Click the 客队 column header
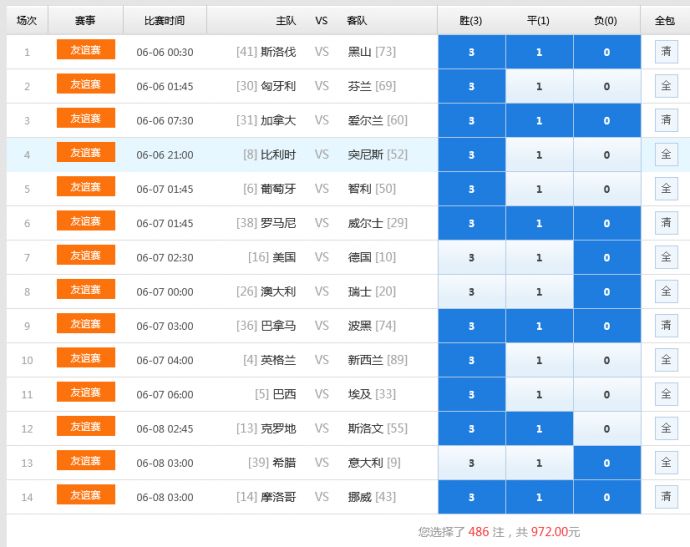Image resolution: width=690 pixels, height=547 pixels. pos(356,20)
